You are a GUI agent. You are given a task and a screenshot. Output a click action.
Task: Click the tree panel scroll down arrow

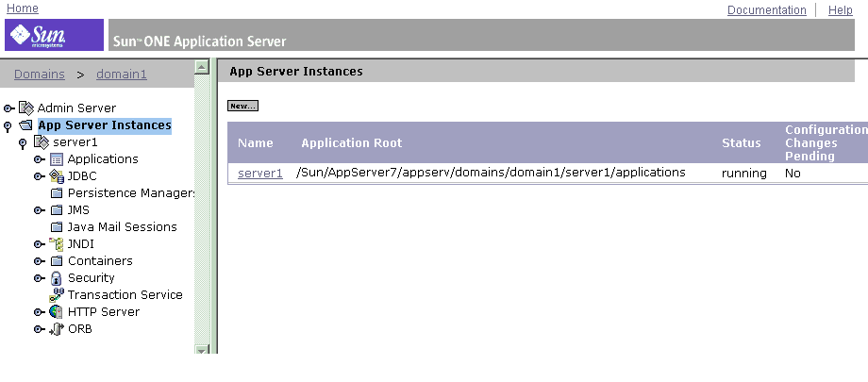(x=202, y=349)
